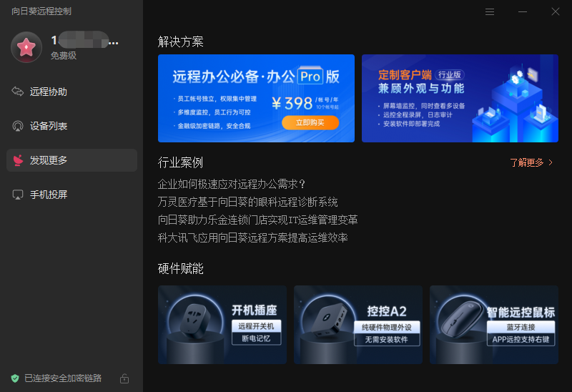Select 设备列表 in the sidebar

pos(49,126)
